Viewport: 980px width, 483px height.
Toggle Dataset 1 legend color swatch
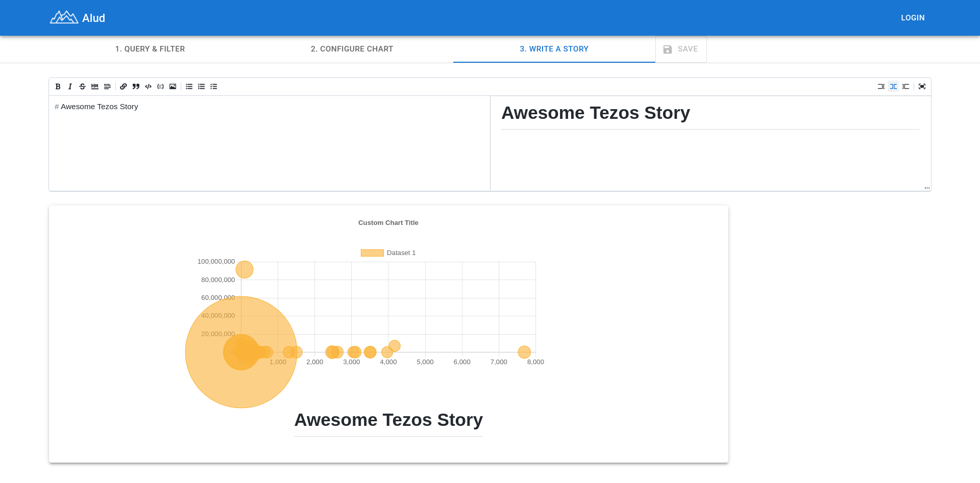372,253
